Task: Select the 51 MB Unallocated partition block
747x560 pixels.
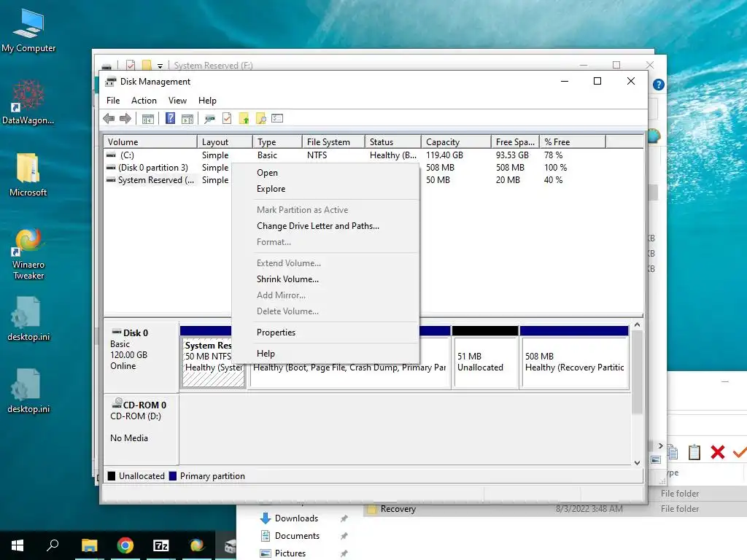Action: click(485, 357)
